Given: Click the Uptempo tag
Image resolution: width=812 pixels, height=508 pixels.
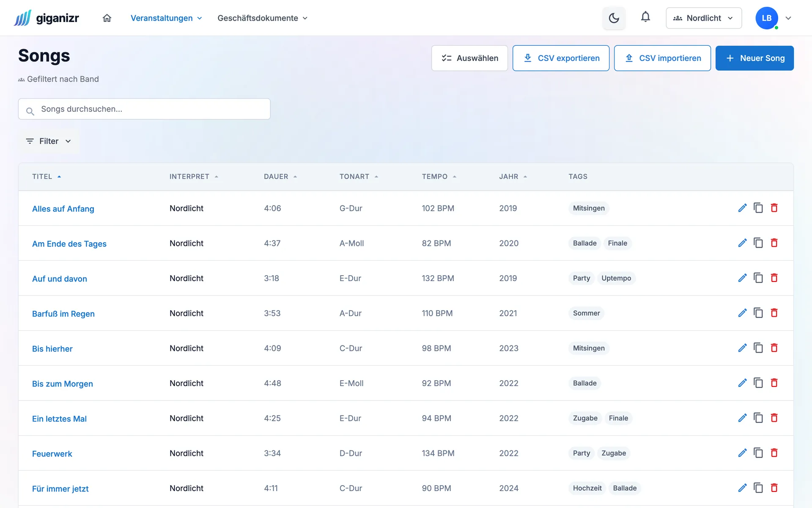Looking at the screenshot, I should point(616,278).
